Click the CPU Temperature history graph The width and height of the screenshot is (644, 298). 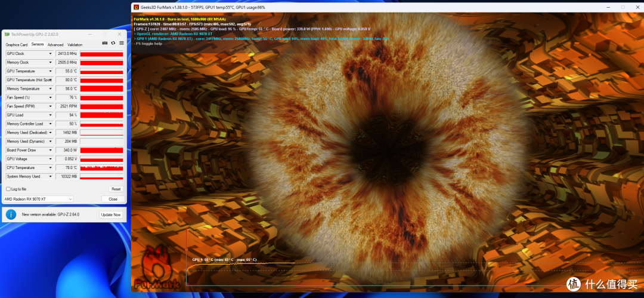101,168
